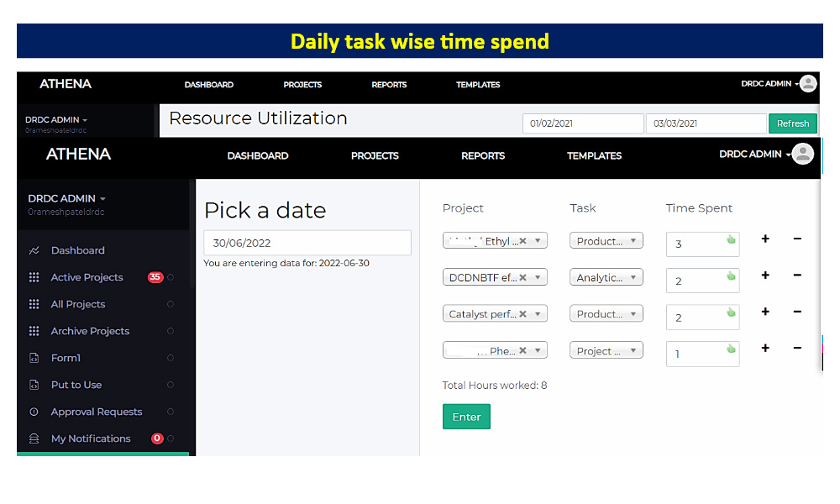The width and height of the screenshot is (840, 504).
Task: Open the Ethyl project dropdown
Action: click(538, 241)
